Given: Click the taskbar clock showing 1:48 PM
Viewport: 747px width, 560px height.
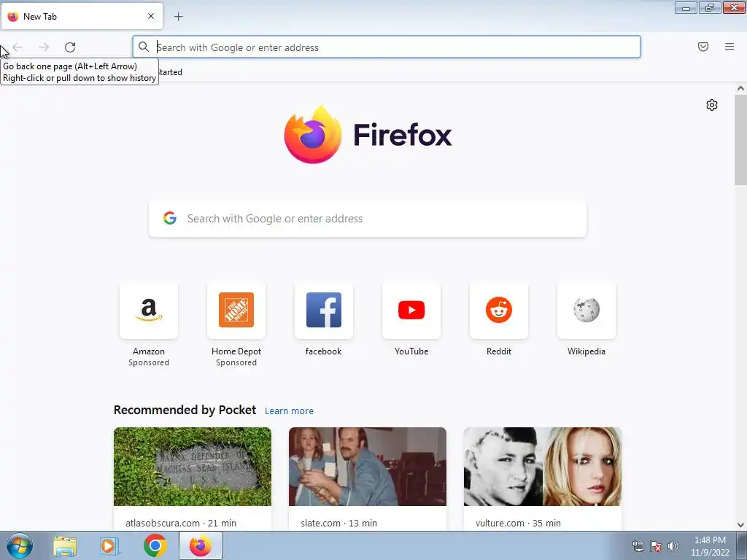Looking at the screenshot, I should [710, 540].
